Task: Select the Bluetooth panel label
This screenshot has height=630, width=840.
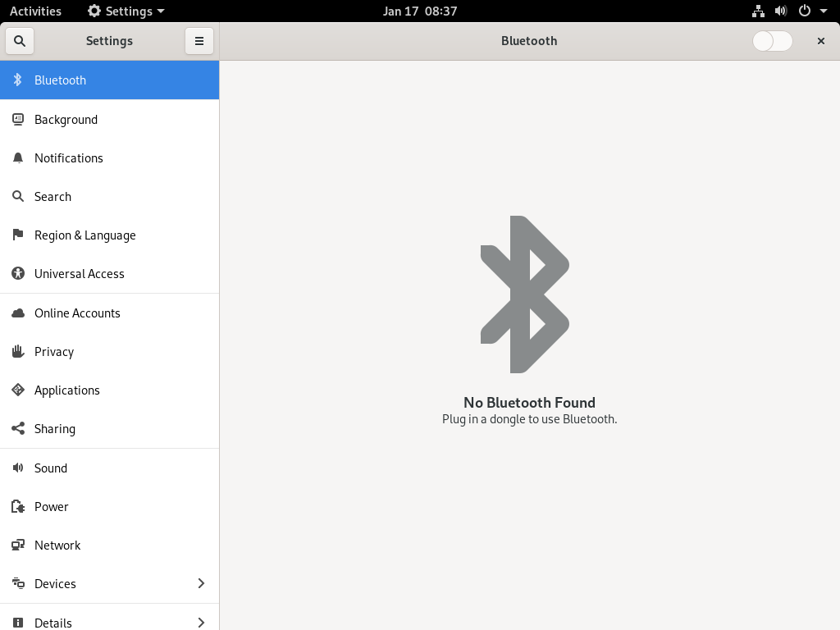Action: coord(60,80)
